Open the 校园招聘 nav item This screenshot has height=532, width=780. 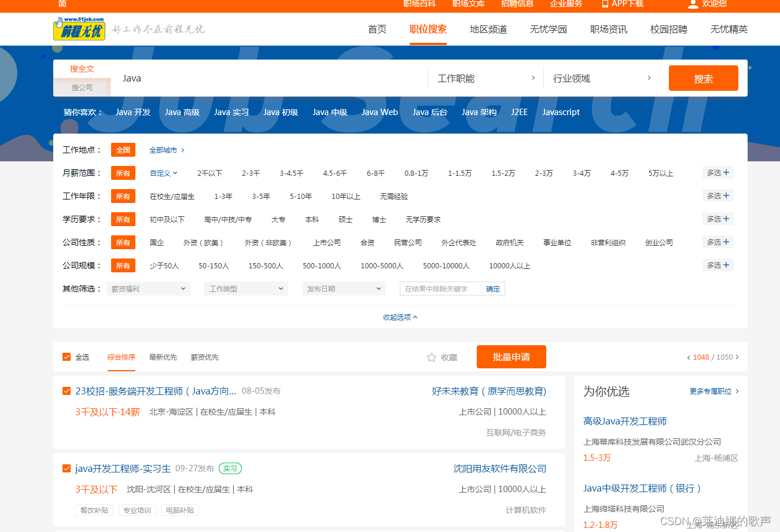pyautogui.click(x=669, y=29)
